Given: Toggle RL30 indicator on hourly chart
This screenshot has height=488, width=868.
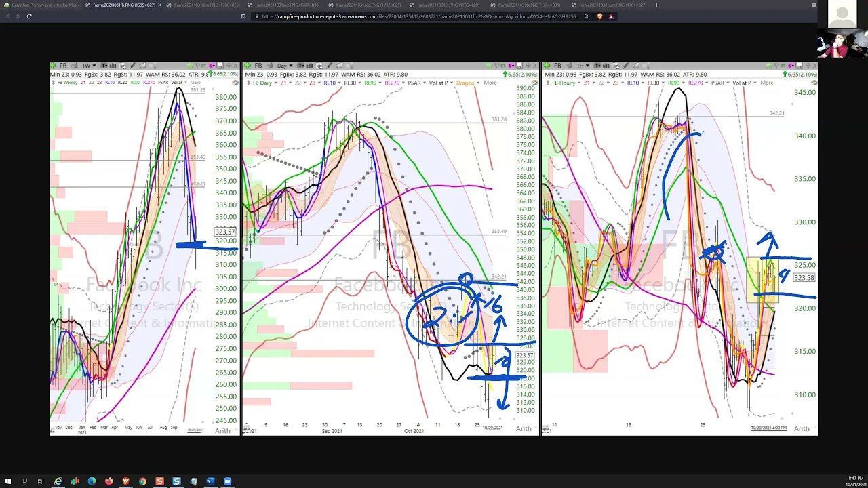Looking at the screenshot, I should point(654,83).
